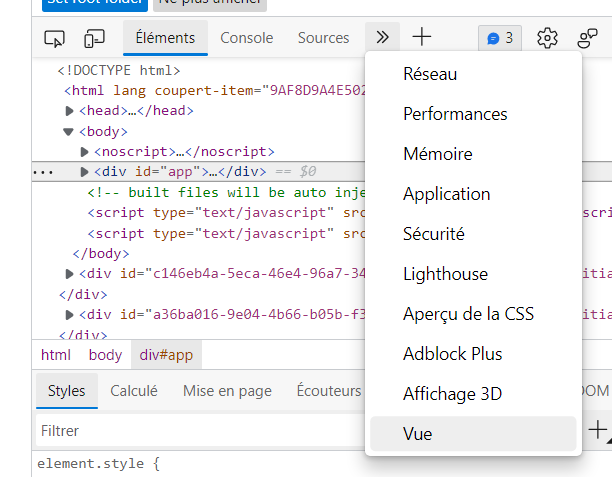Image resolution: width=612 pixels, height=477 pixels.
Task: Click the blue Set root folder button
Action: tap(95, 5)
